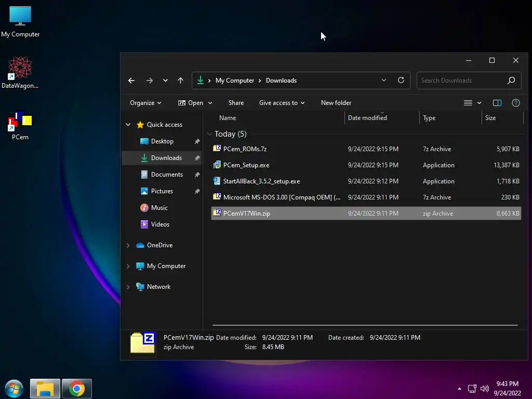
Task: Open the Windows Start menu
Action: 14,389
